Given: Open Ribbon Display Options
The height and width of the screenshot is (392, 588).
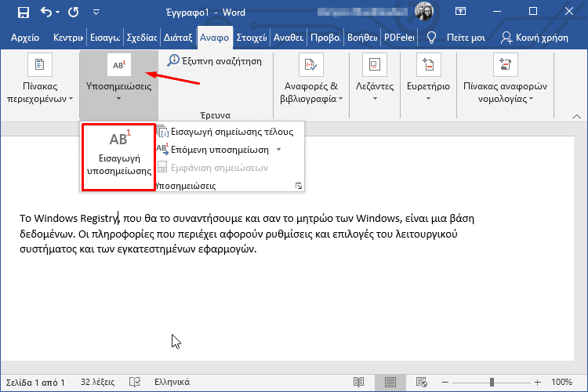Looking at the screenshot, I should pos(460,11).
